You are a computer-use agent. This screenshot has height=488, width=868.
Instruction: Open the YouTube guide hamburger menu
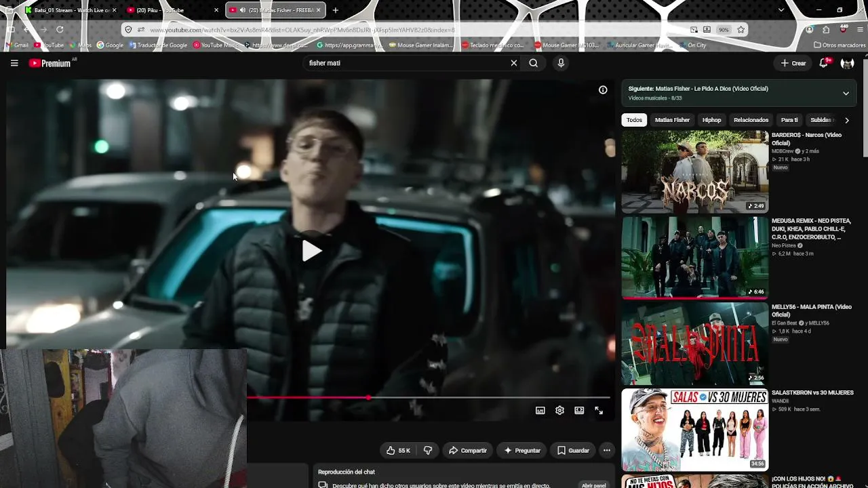[14, 63]
